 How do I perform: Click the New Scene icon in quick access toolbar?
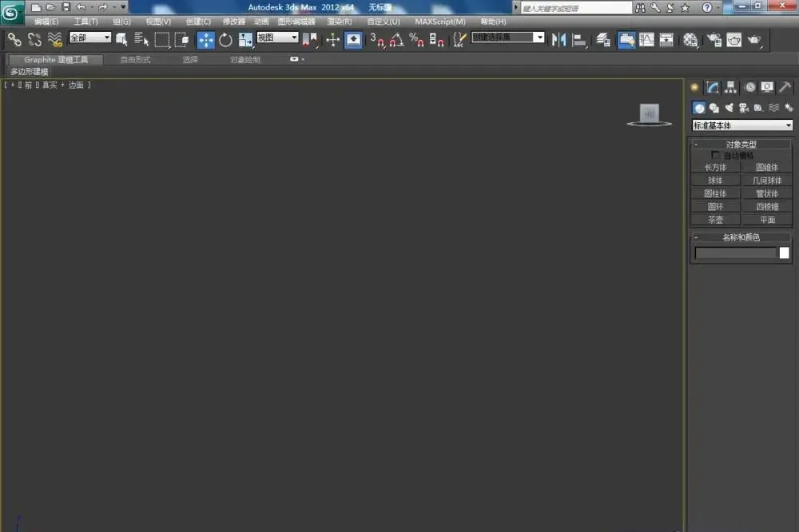(x=36, y=7)
